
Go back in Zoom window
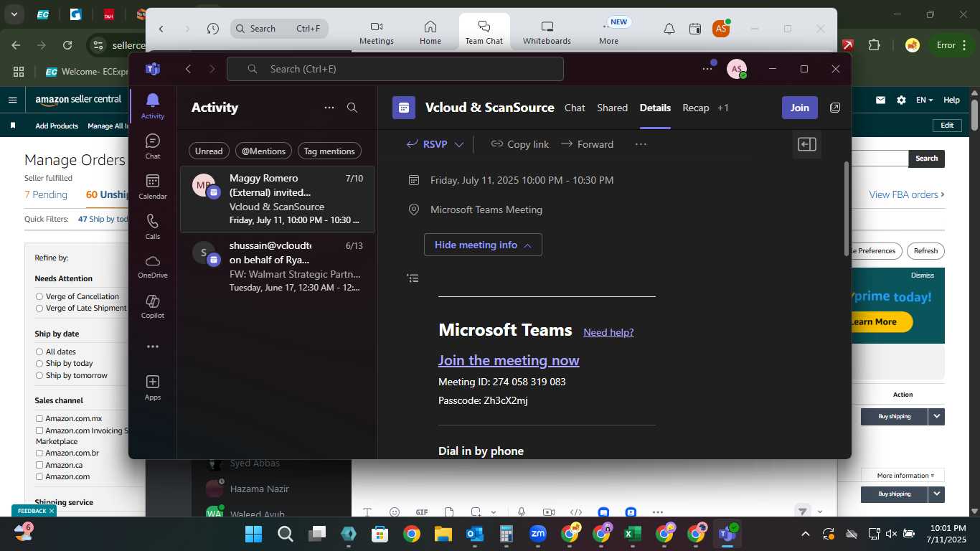(x=161, y=29)
